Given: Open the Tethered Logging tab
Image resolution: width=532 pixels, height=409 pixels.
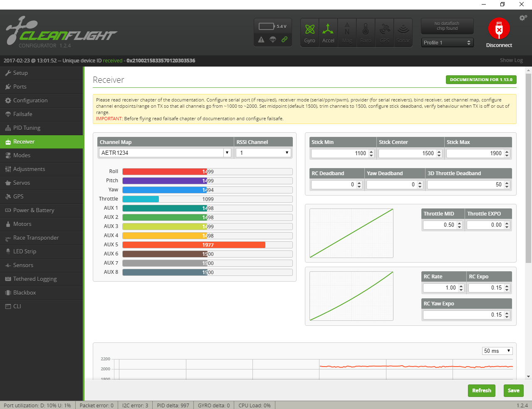Looking at the screenshot, I should tap(42, 279).
